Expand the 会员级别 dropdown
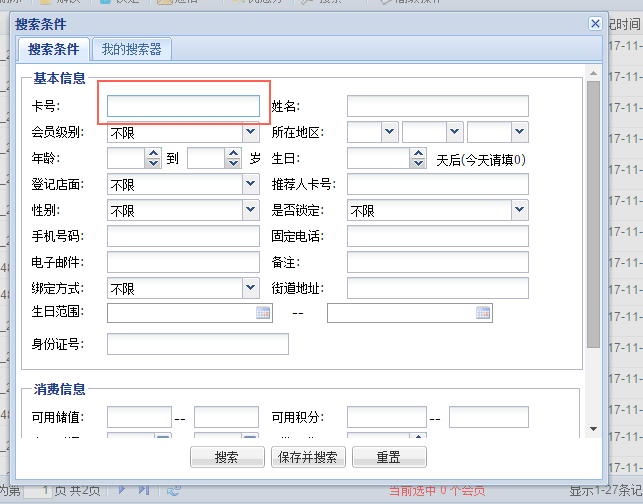Screen dimensions: 643x504 pos(250,132)
